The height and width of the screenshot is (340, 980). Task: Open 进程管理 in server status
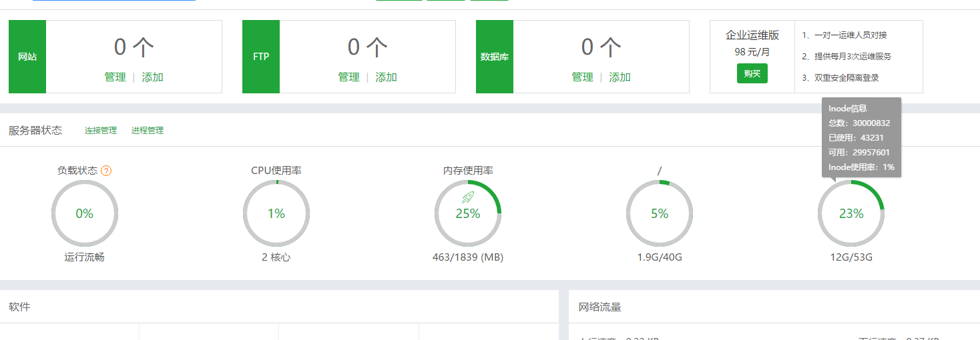tap(148, 131)
